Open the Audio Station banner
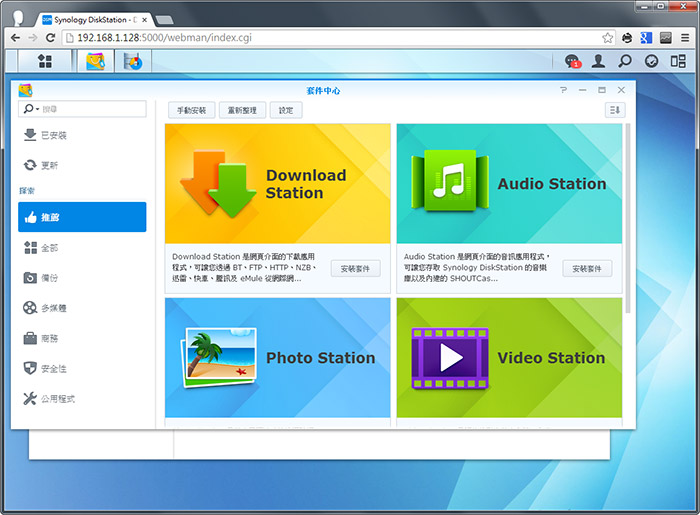This screenshot has width=700, height=515. (x=509, y=183)
